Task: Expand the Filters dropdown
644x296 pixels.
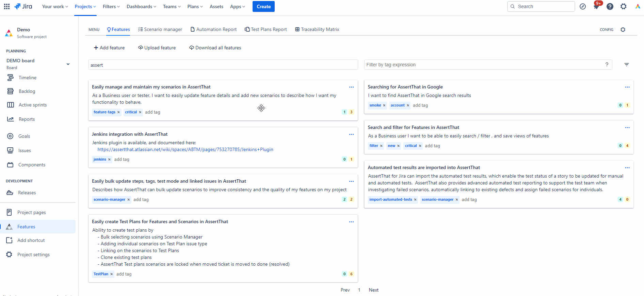Action: tap(111, 6)
